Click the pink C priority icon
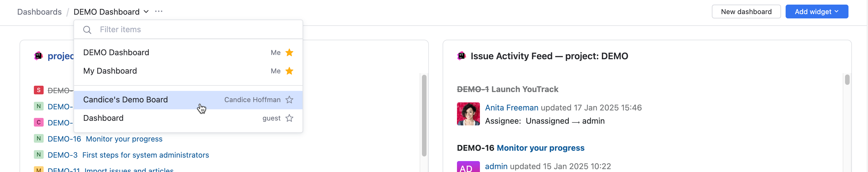Viewport: 868px width, 172px height. (38, 122)
